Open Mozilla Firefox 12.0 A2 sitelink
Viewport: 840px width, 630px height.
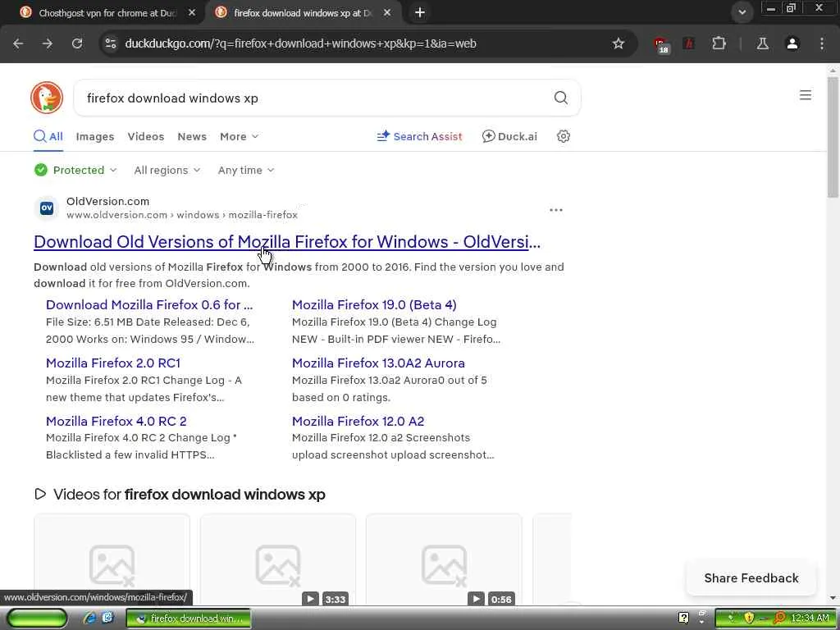(x=358, y=421)
